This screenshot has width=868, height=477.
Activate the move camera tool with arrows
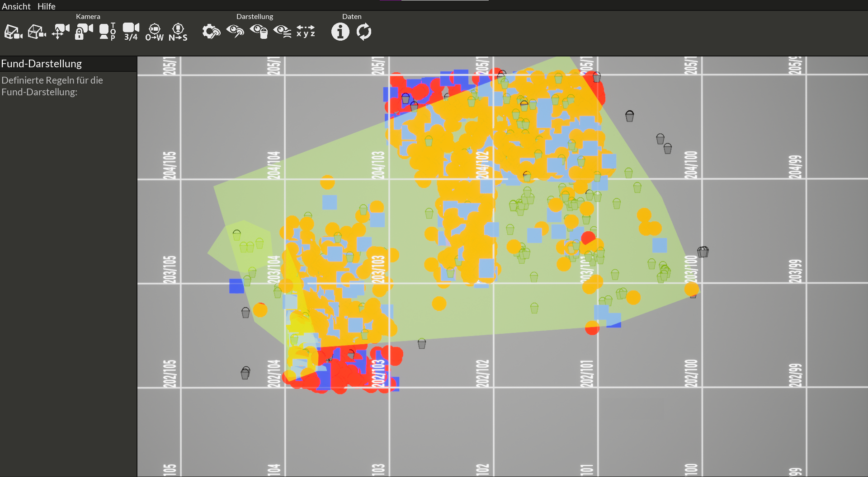[61, 32]
